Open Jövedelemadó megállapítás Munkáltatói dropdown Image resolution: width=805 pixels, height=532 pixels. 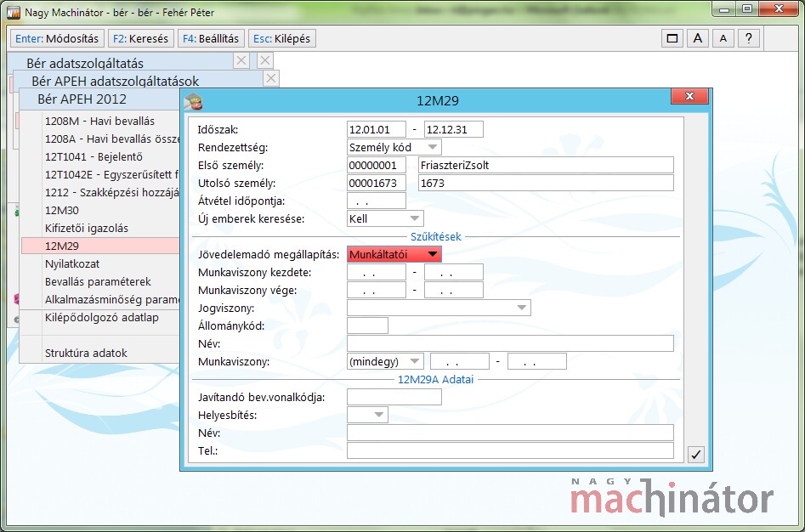point(394,254)
